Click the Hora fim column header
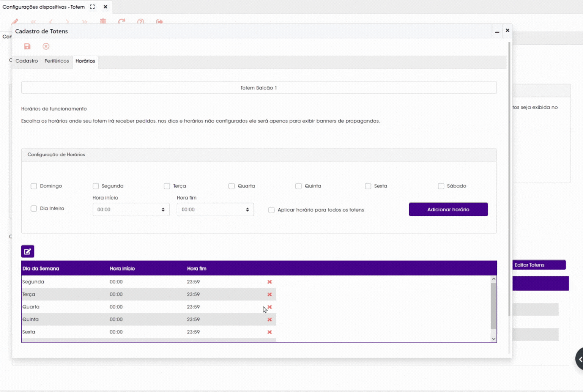Image resolution: width=583 pixels, height=392 pixels. click(197, 268)
